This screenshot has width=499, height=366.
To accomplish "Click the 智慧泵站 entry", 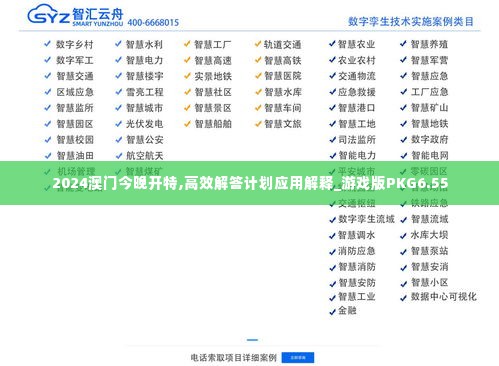I will point(429,251).
